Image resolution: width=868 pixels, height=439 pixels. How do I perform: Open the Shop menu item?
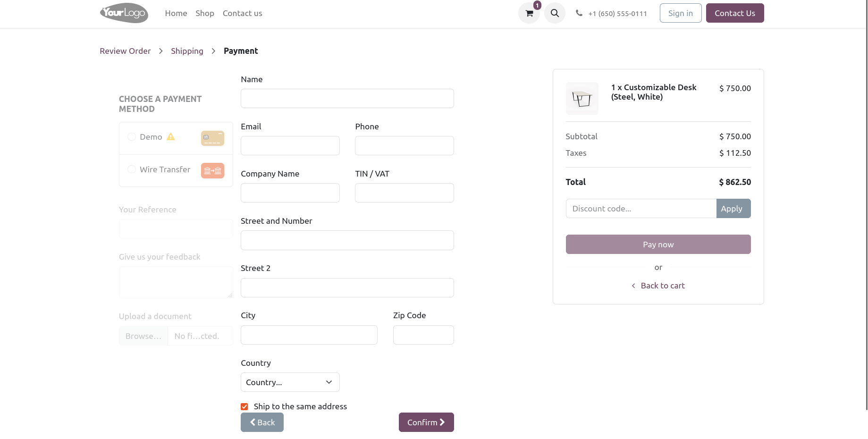[x=205, y=13]
